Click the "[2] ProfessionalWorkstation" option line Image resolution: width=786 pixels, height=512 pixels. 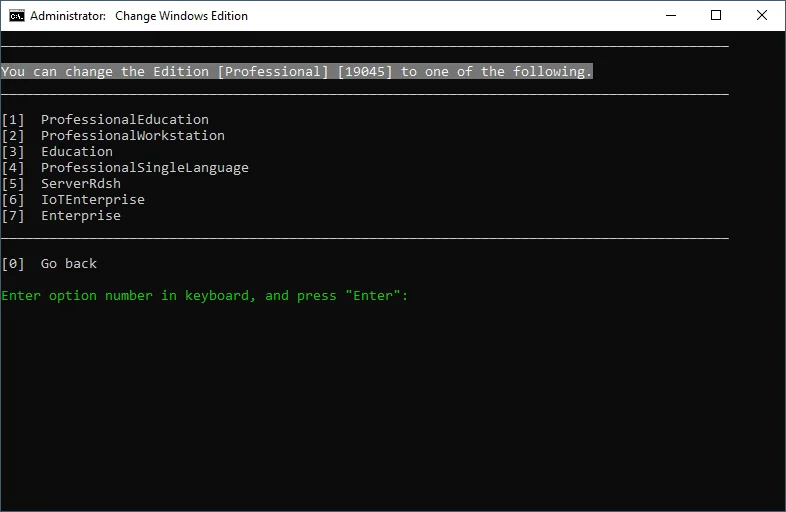(x=113, y=136)
